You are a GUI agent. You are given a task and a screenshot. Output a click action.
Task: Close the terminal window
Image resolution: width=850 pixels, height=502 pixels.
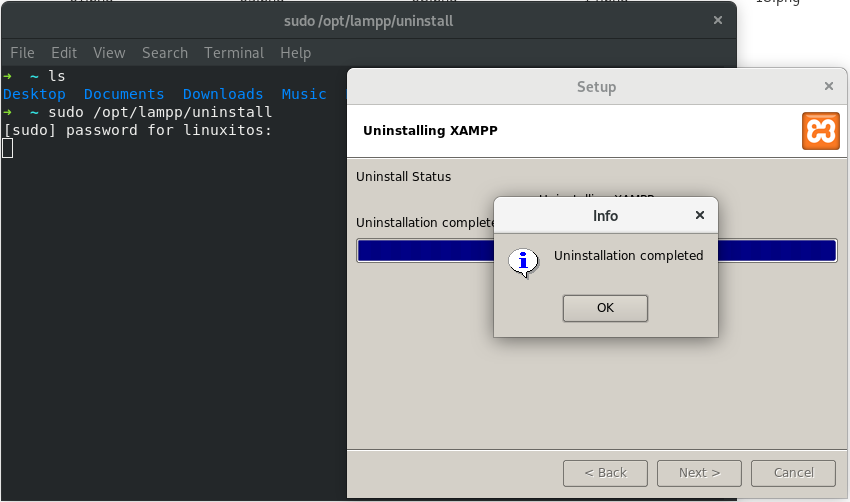point(717,20)
